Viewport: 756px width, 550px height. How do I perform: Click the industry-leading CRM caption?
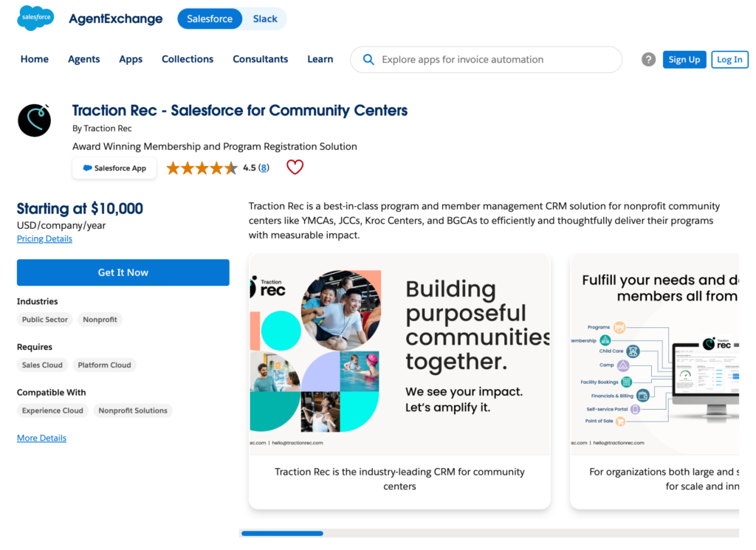(x=399, y=478)
